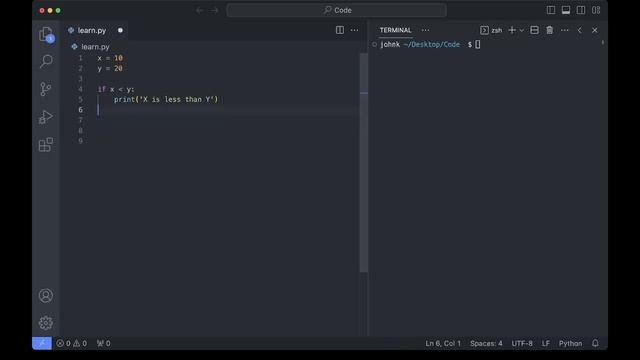The width and height of the screenshot is (640, 360).
Task: Open the Extensions view
Action: [x=46, y=144]
